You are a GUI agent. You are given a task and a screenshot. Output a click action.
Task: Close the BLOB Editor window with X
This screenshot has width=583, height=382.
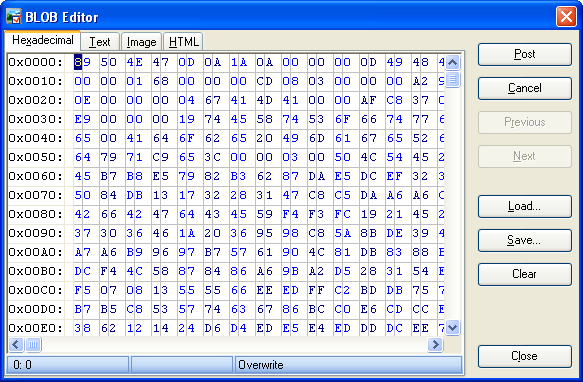click(566, 17)
